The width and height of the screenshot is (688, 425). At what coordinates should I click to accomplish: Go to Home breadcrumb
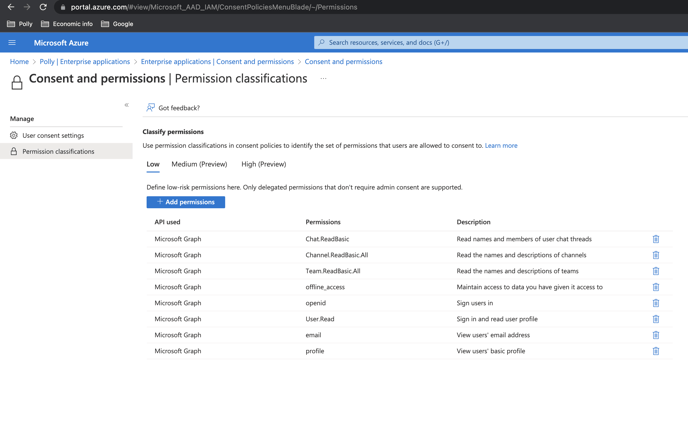19,61
